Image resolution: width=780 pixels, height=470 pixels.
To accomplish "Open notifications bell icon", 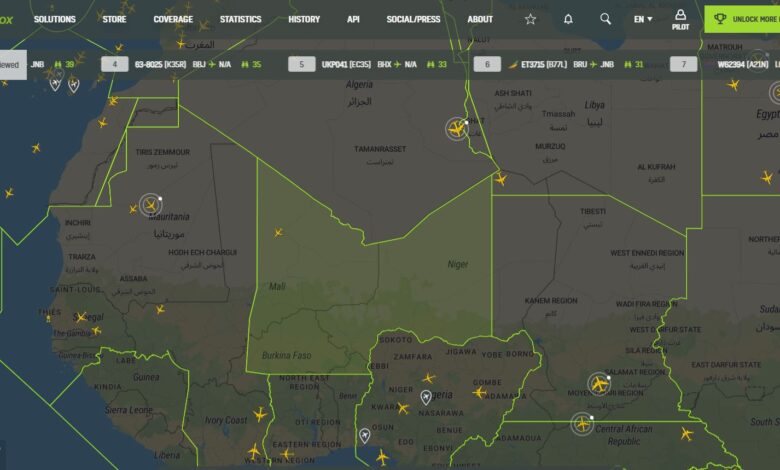I will [x=568, y=19].
